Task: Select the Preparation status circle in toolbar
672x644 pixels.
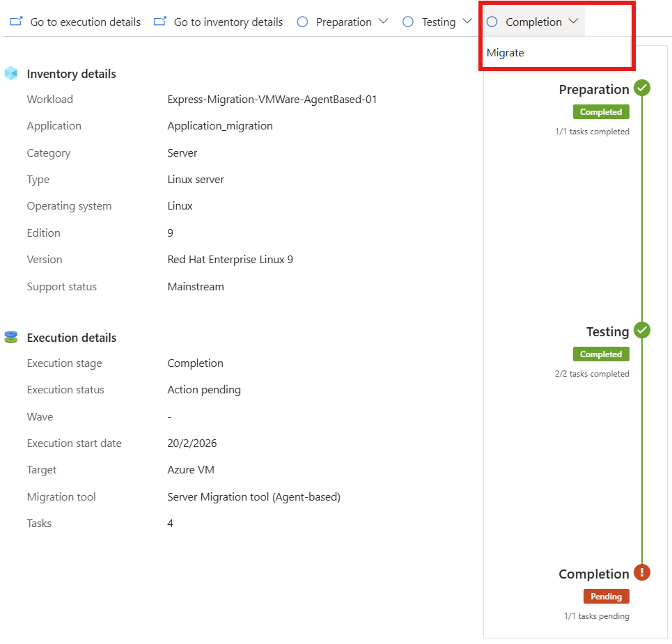Action: click(302, 22)
